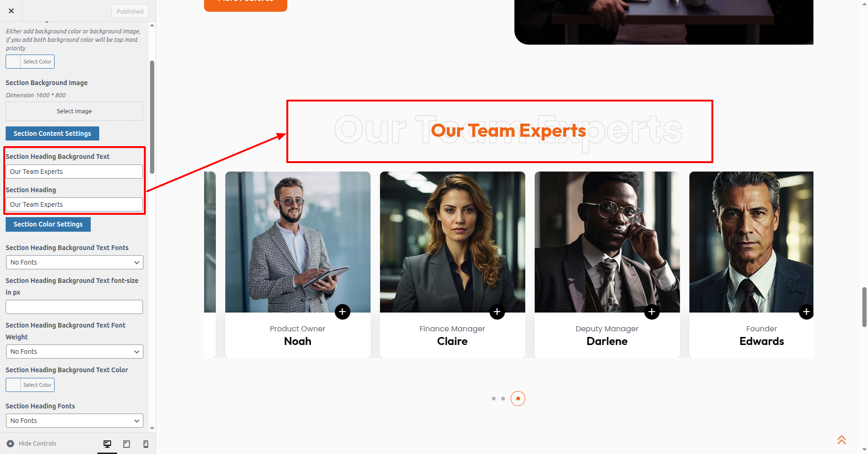
Task: Click the Hide Controls collapse icon
Action: [x=10, y=443]
